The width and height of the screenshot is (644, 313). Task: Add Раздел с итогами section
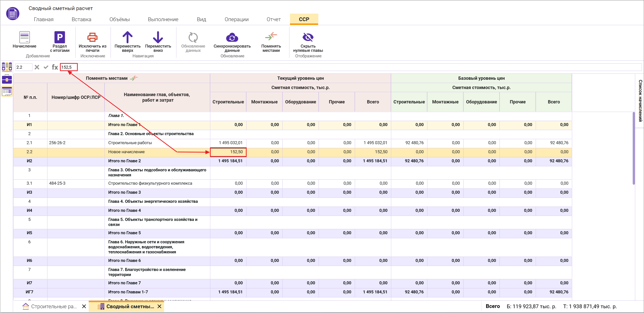pyautogui.click(x=60, y=37)
